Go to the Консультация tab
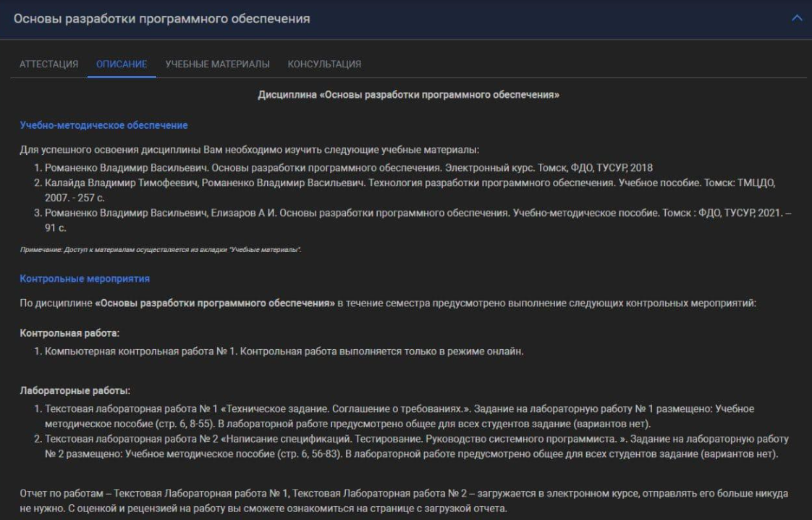This screenshot has width=812, height=520. 324,64
